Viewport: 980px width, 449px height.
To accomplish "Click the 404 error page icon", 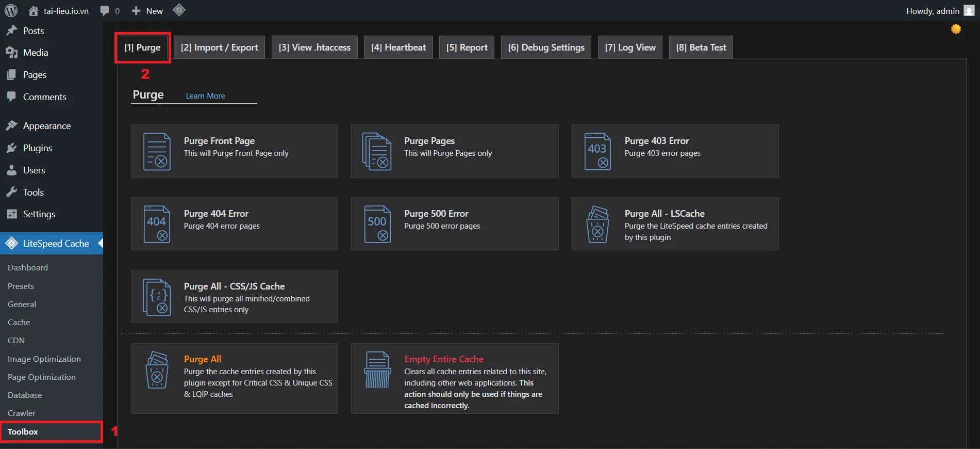I will [x=157, y=224].
